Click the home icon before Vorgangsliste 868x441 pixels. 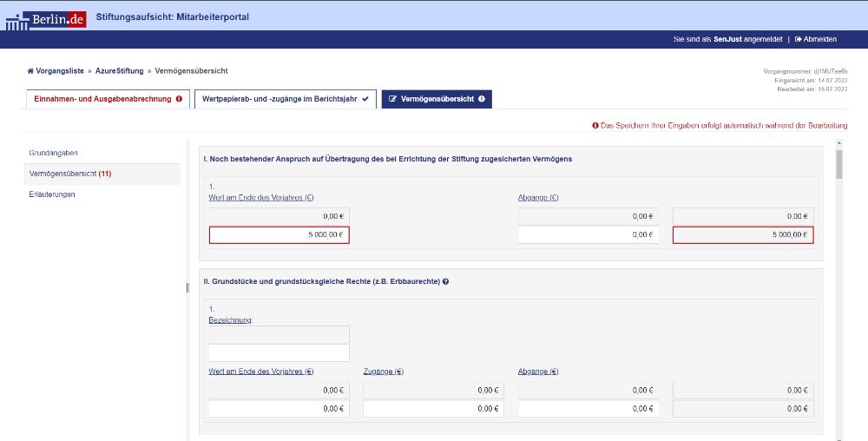click(x=30, y=71)
